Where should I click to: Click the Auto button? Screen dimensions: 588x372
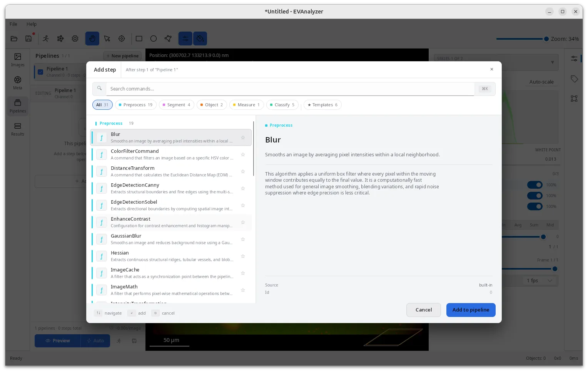95,341
